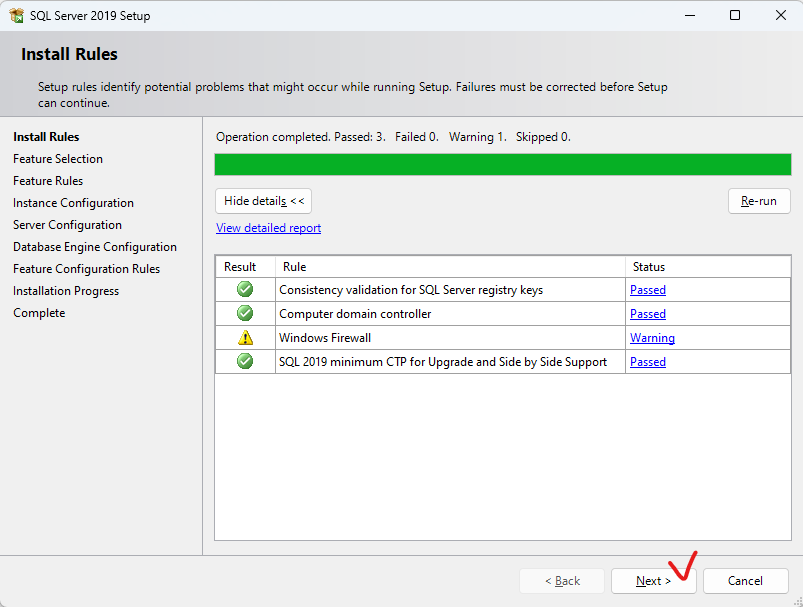
Task: Open the View detailed report link
Action: (268, 228)
